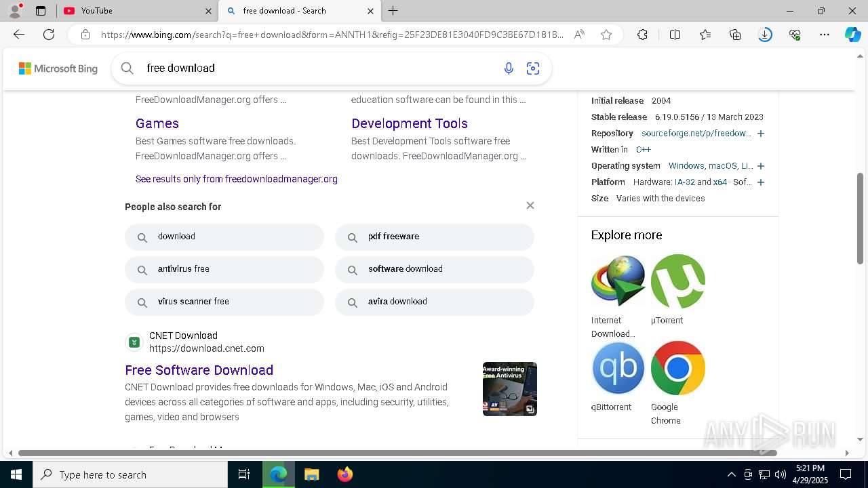Open the Google Chrome icon under Explore more

click(x=678, y=368)
